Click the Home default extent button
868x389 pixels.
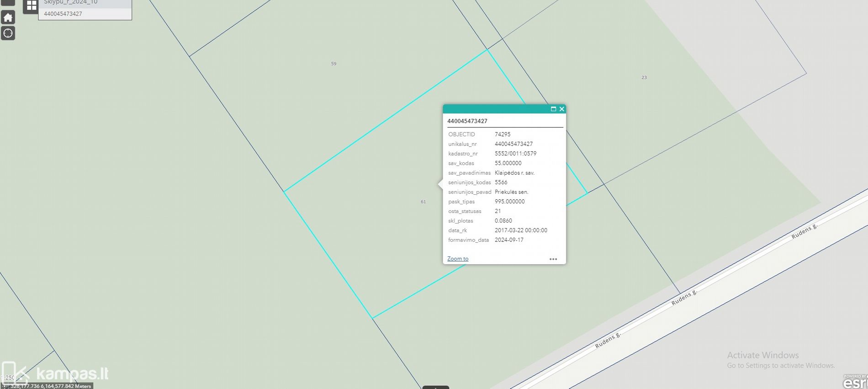pyautogui.click(x=8, y=18)
